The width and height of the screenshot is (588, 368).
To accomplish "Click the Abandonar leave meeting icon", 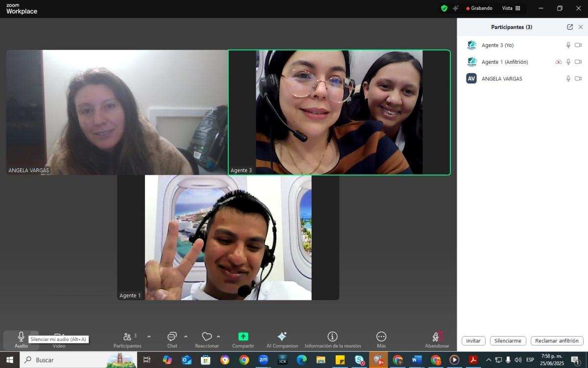I will [437, 337].
